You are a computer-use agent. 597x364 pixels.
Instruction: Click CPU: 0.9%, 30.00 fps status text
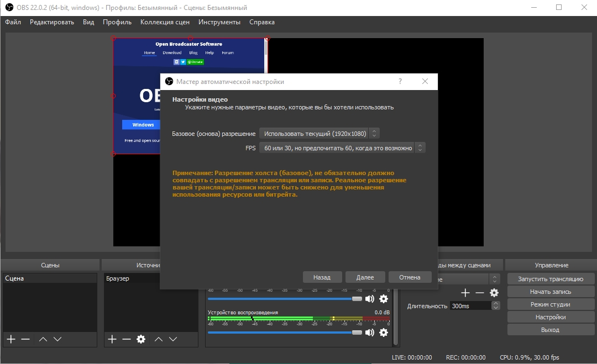(529, 357)
